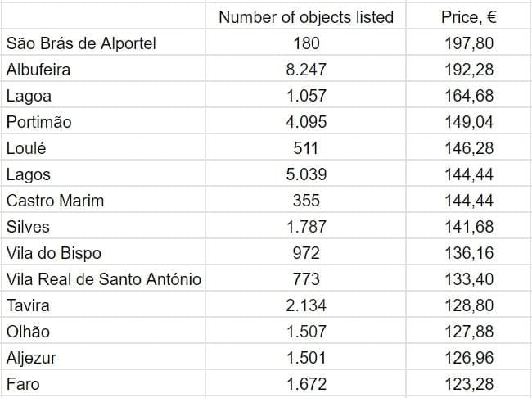Click the 'Number of objects listed' header
The width and height of the screenshot is (532, 398).
coord(306,17)
